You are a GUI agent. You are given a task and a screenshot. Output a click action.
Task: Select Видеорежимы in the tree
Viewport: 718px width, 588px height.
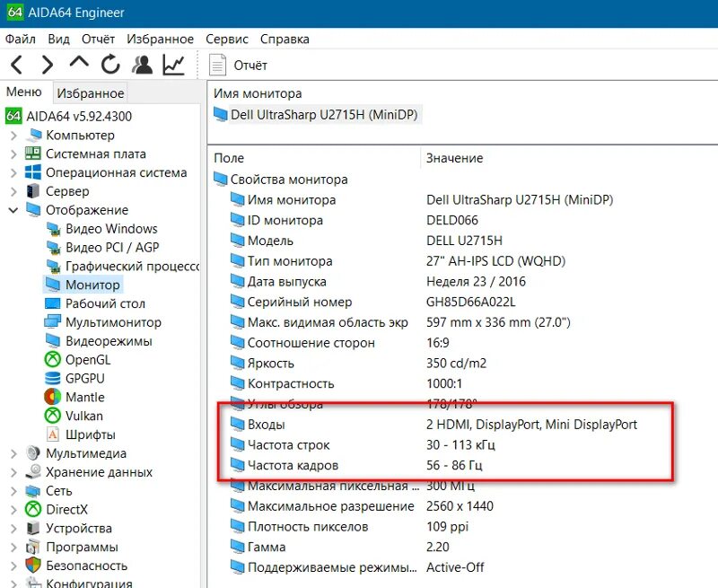[109, 341]
